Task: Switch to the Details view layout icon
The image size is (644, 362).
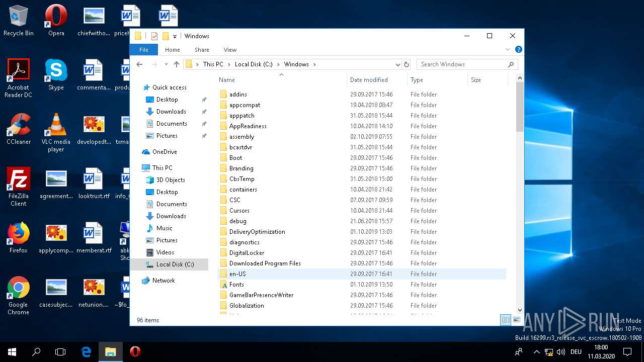Action: point(506,320)
